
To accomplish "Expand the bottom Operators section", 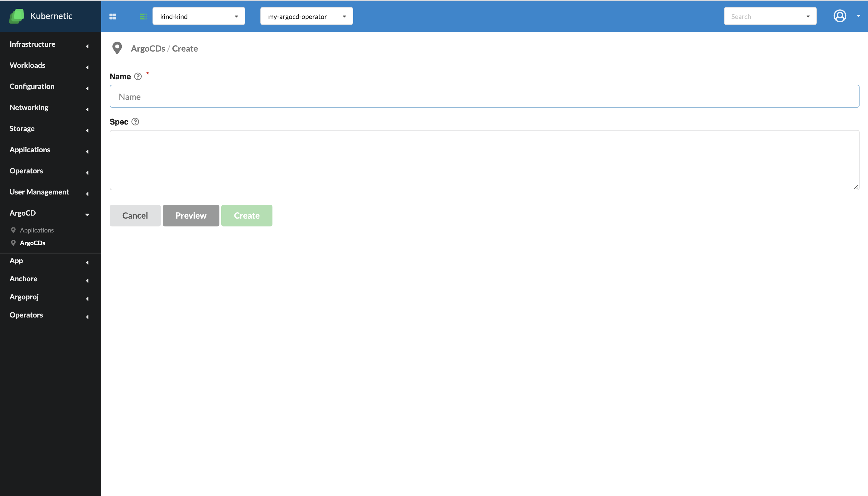I will tap(50, 315).
